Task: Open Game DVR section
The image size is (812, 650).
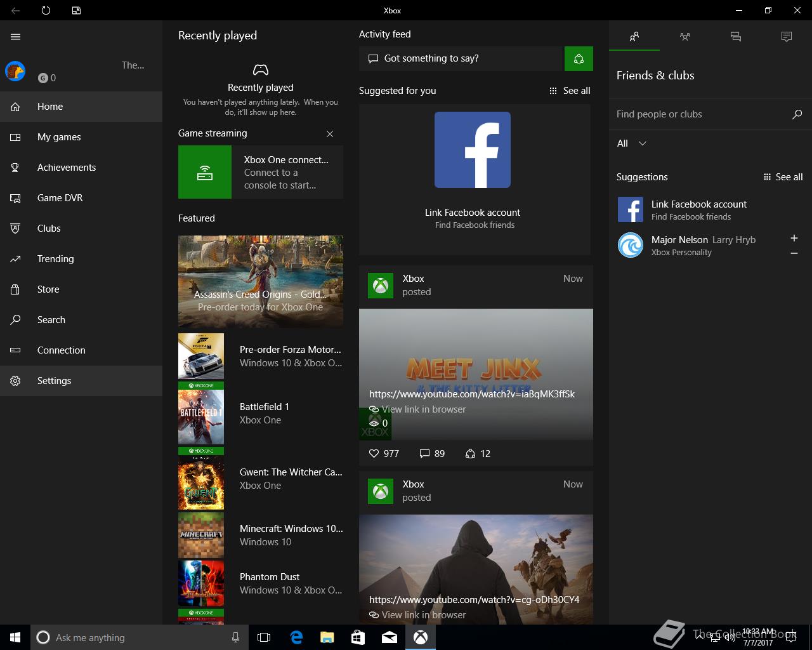Action: point(81,198)
